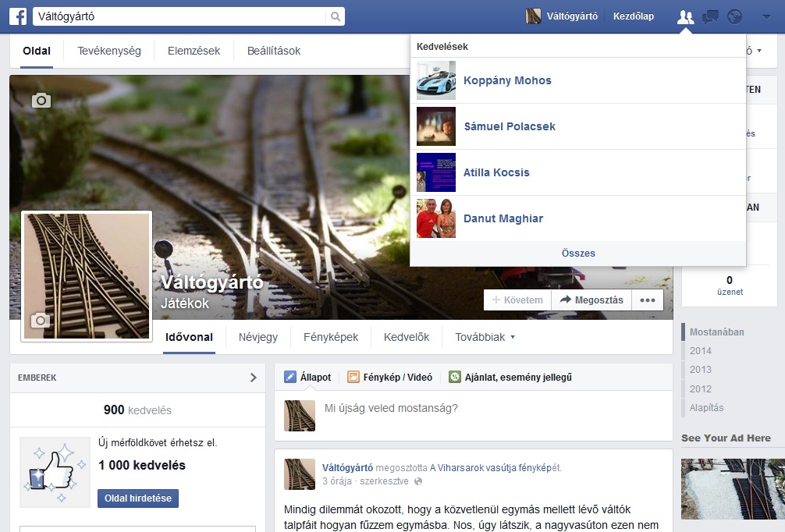This screenshot has height=532, width=785.
Task: Click the profile picture camera icon
Action: pyautogui.click(x=39, y=321)
